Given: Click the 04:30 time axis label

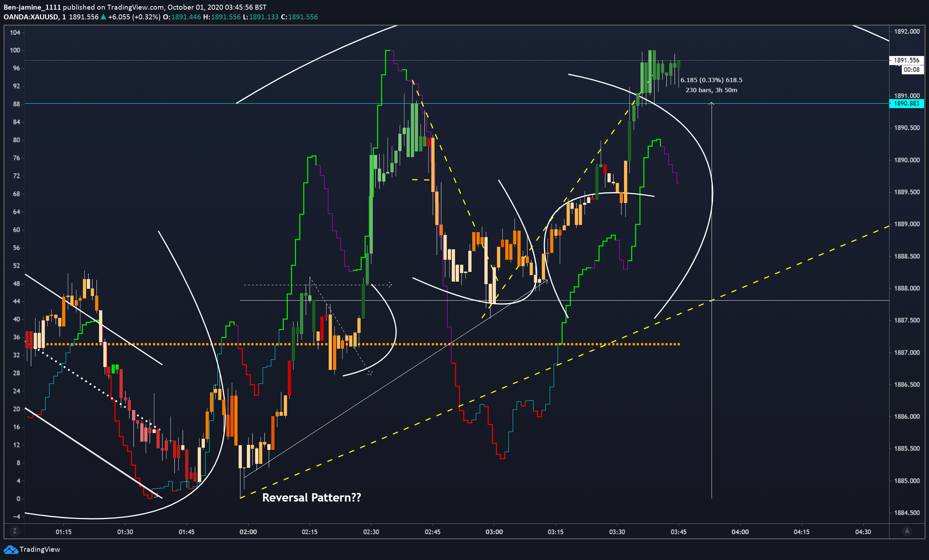Looking at the screenshot, I should [x=863, y=532].
